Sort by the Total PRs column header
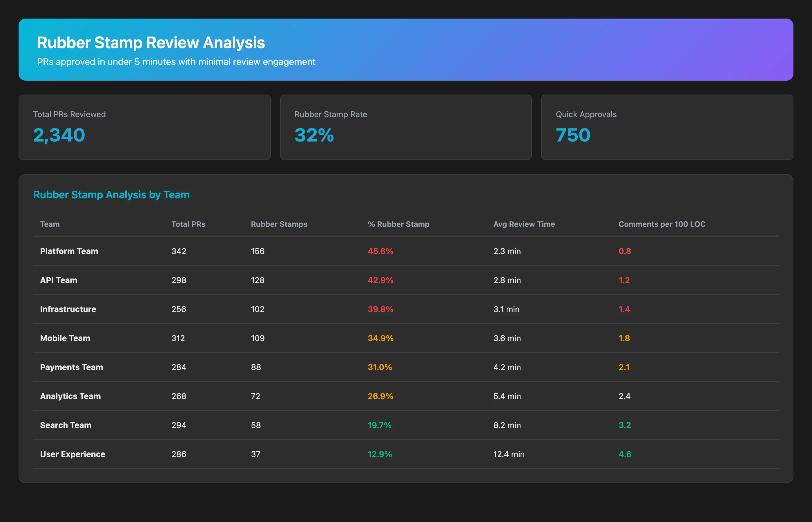 [x=188, y=224]
